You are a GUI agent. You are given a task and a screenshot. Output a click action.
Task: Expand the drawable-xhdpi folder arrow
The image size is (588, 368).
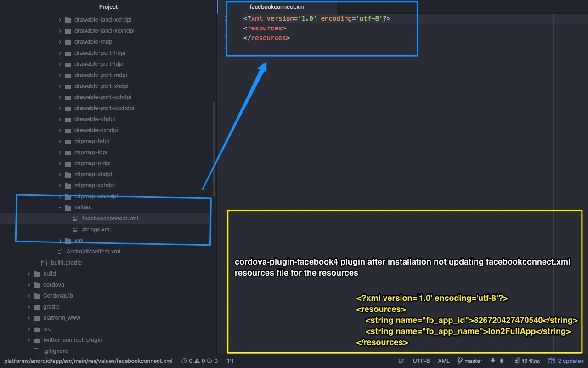(x=60, y=119)
